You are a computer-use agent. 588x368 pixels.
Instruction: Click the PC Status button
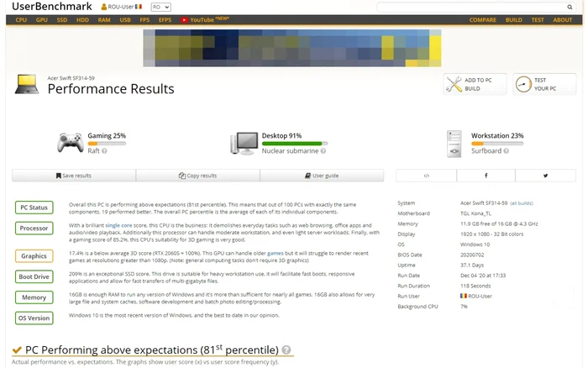pos(34,208)
